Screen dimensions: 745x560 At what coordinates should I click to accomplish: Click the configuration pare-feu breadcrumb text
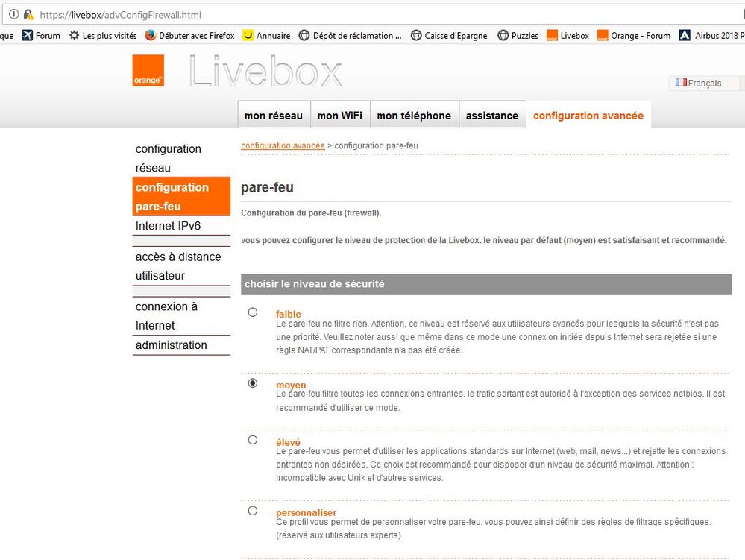point(376,145)
